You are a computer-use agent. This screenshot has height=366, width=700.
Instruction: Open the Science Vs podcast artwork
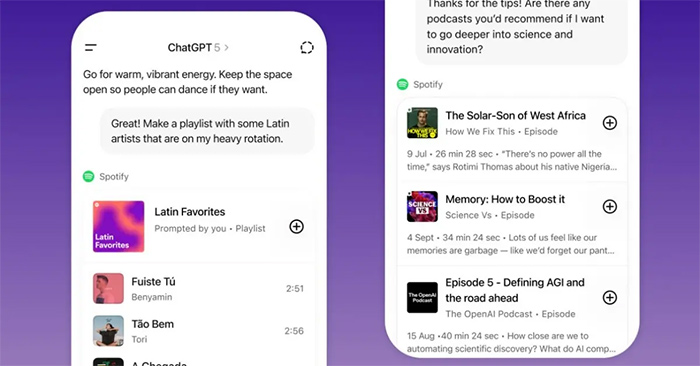(x=422, y=206)
